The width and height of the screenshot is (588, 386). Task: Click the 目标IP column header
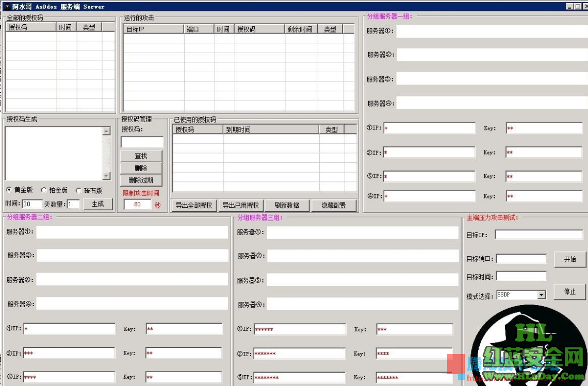tap(154, 29)
